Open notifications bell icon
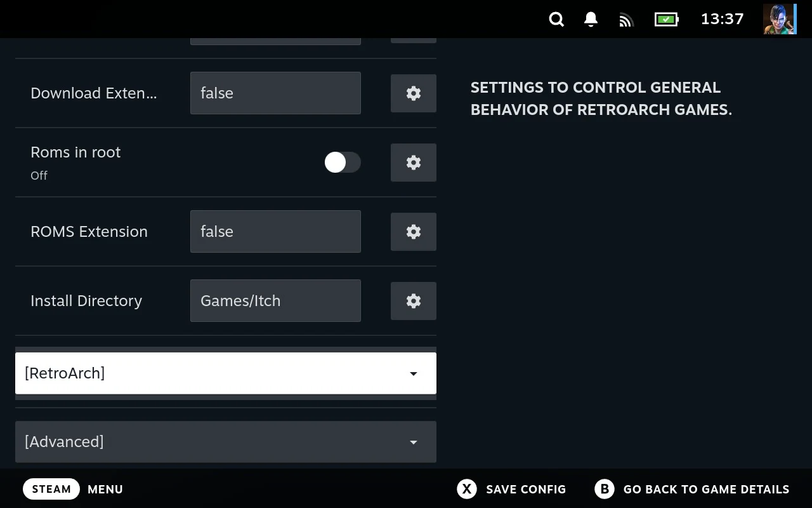Viewport: 812px width, 508px height. [x=591, y=20]
